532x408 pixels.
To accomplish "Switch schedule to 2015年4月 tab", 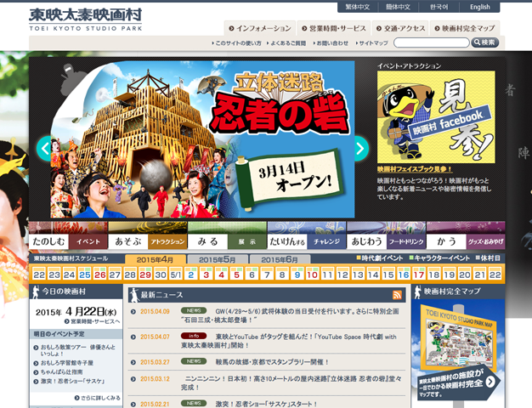I will 156,259.
